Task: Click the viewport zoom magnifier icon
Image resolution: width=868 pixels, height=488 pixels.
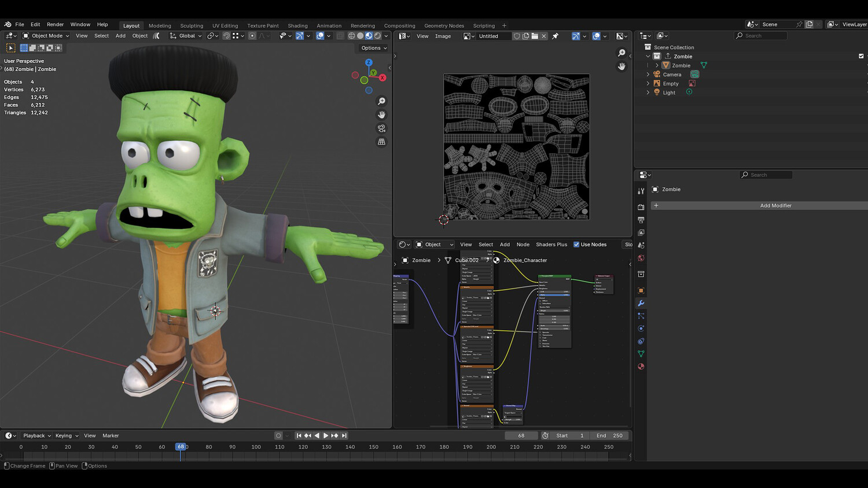Action: pyautogui.click(x=381, y=101)
